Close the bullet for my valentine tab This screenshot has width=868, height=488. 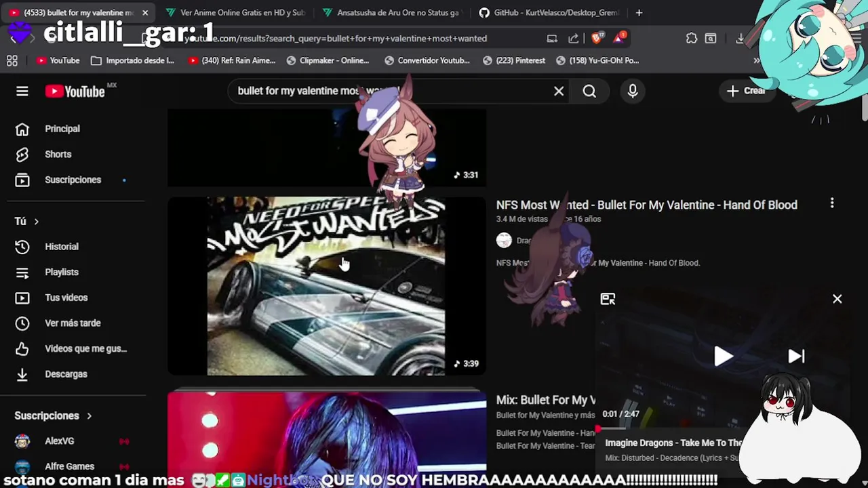point(145,12)
